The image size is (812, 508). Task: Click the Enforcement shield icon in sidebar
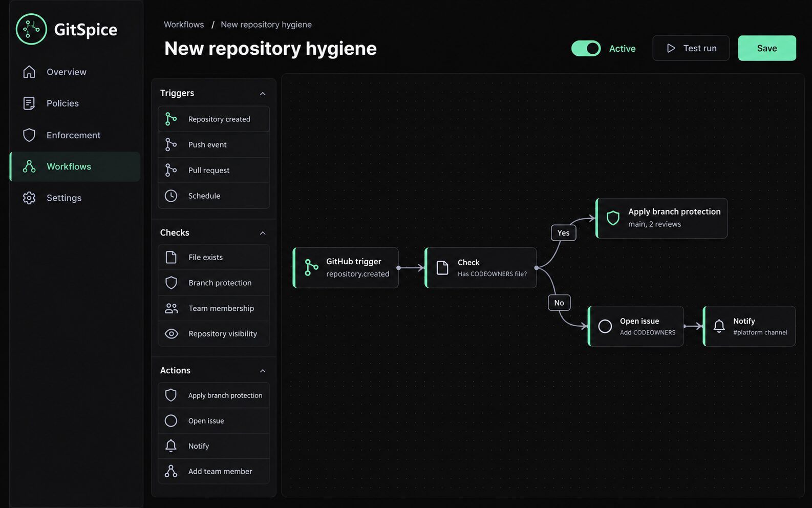coord(29,135)
